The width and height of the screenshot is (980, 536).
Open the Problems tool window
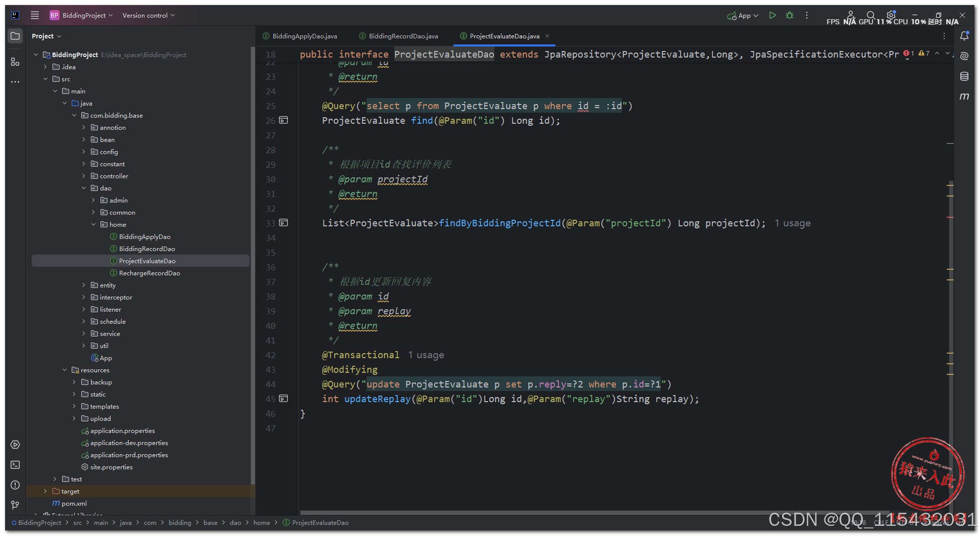point(15,485)
